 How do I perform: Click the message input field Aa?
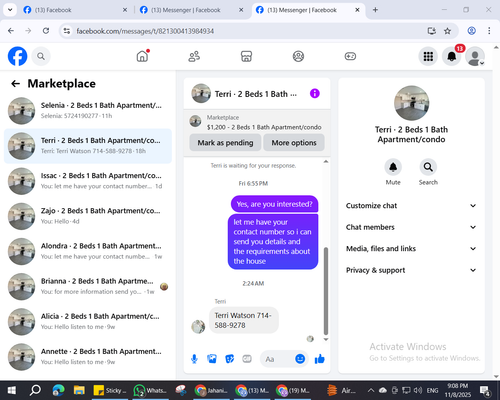(x=278, y=359)
